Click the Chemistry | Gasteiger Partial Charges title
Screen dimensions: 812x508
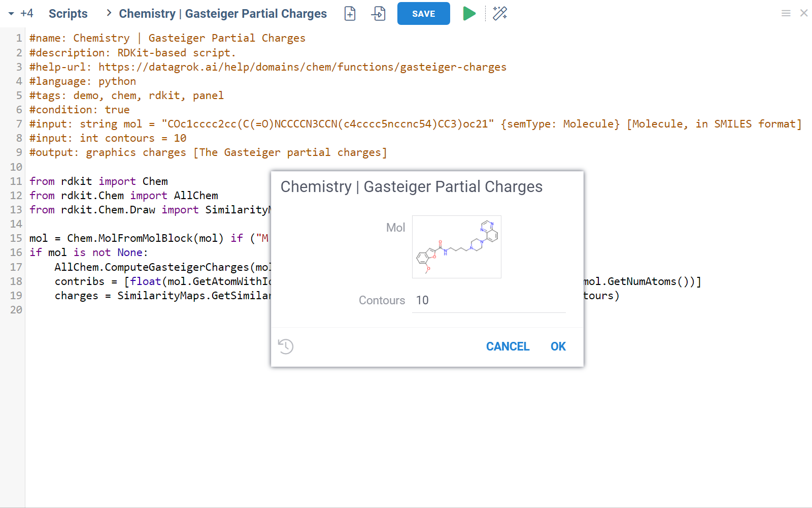pos(222,14)
